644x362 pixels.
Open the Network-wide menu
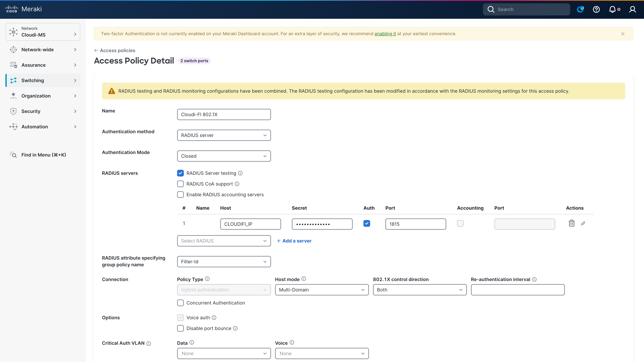(x=43, y=49)
